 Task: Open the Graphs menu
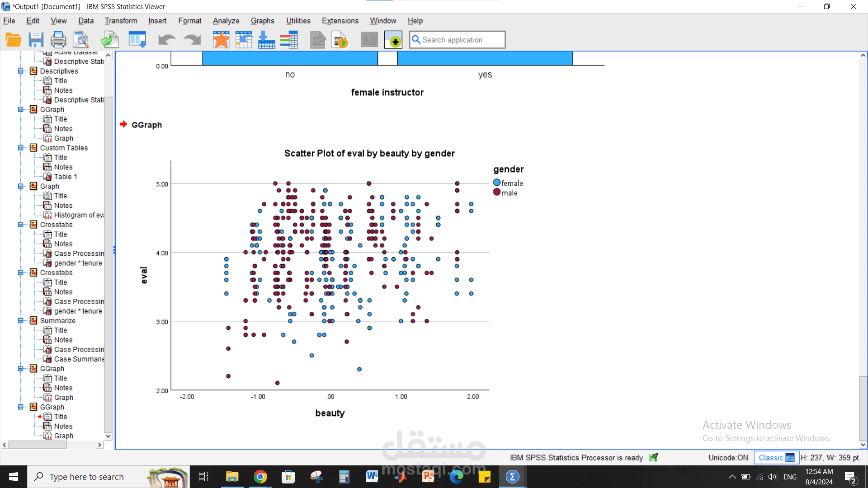click(262, 21)
